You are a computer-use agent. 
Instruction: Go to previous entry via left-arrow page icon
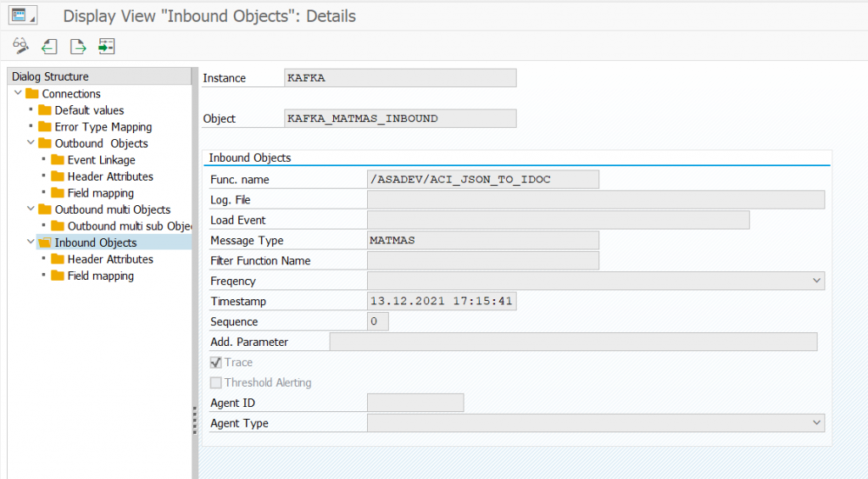pos(49,46)
